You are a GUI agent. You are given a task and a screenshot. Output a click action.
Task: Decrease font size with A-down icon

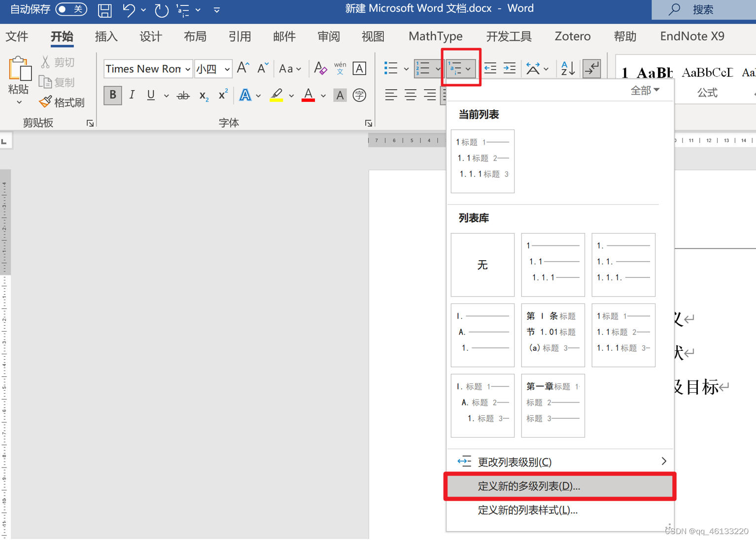pos(263,68)
